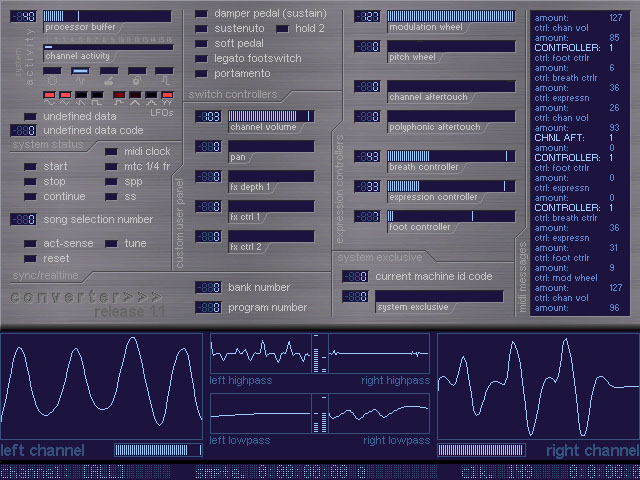Click the modulation wheel bar

pos(451,16)
